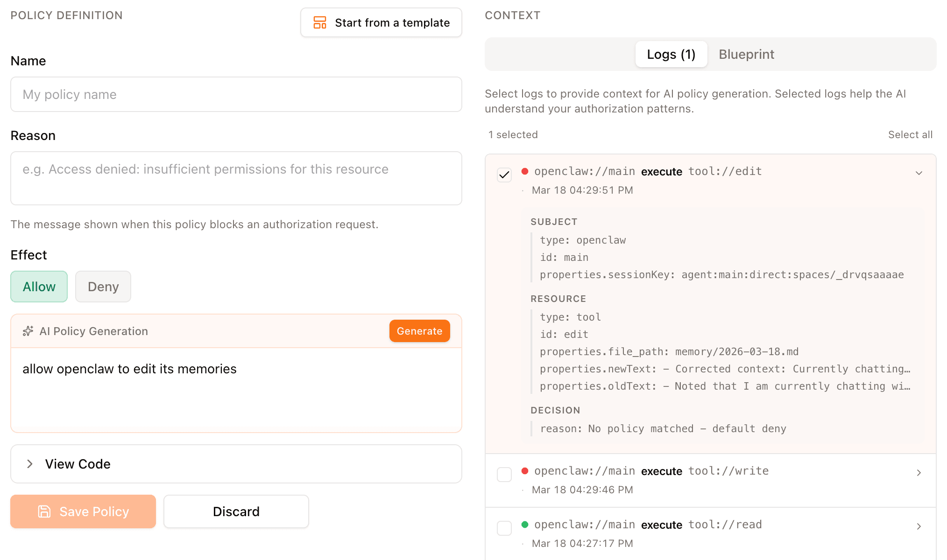Click red status dot on tool://write log
The width and height of the screenshot is (947, 560).
[x=525, y=471]
